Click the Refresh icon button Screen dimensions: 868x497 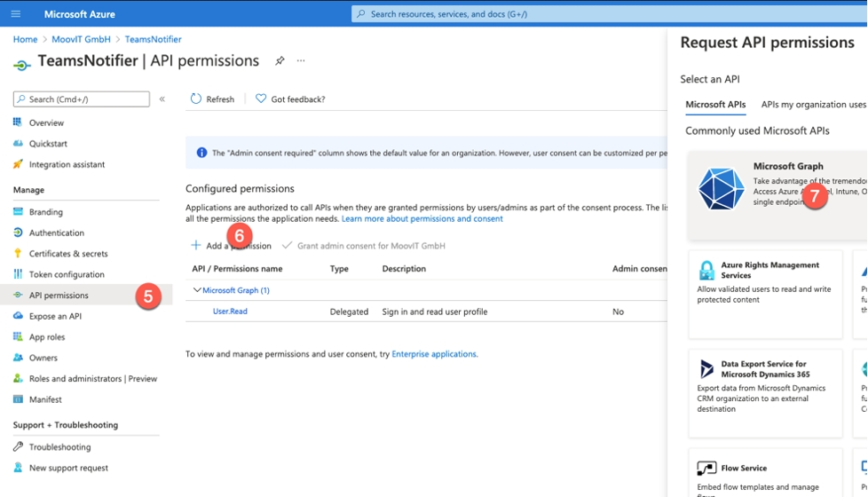(196, 99)
